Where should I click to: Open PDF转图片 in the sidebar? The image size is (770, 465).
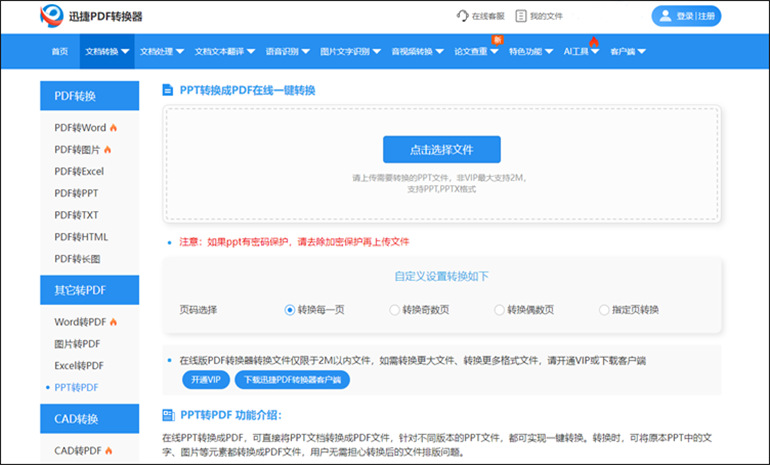pos(77,149)
